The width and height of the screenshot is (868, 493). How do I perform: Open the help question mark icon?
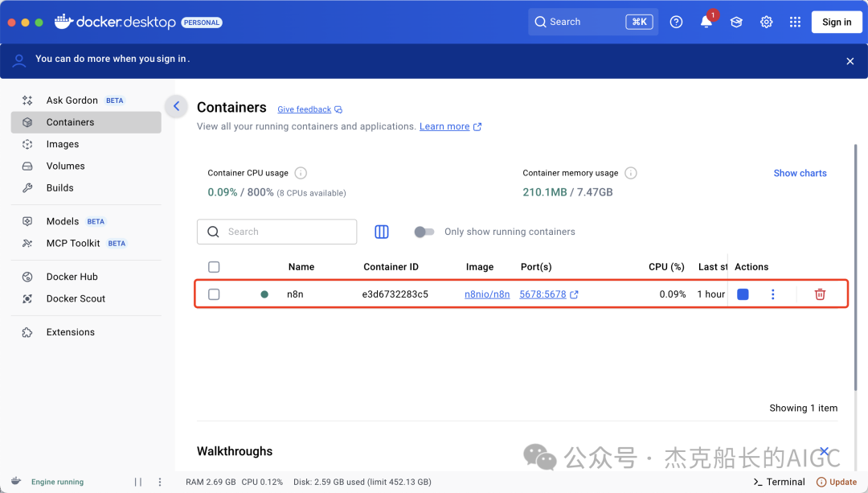click(676, 23)
